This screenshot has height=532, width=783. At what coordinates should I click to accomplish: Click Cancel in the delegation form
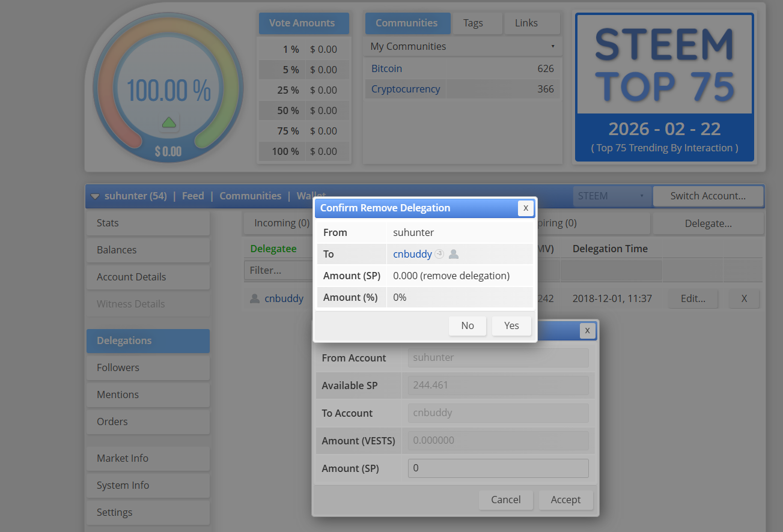(x=506, y=500)
